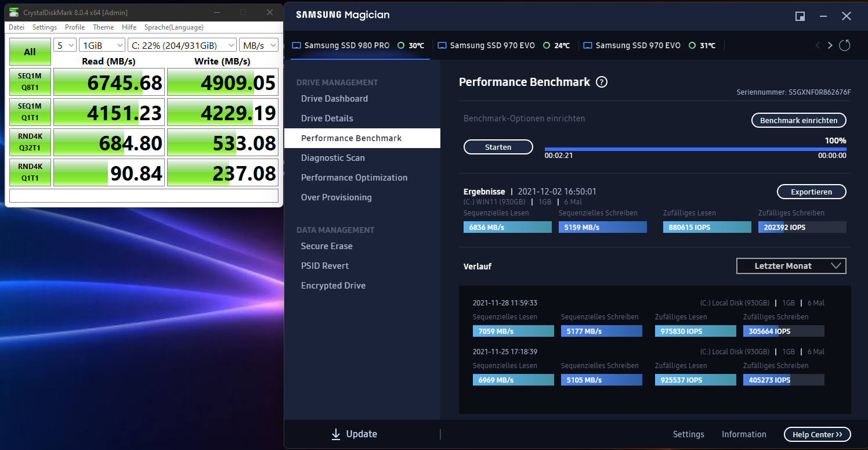Click the 90.84 RND4K Q1T1 read value
Image resolution: width=868 pixels, height=450 pixels.
point(109,172)
